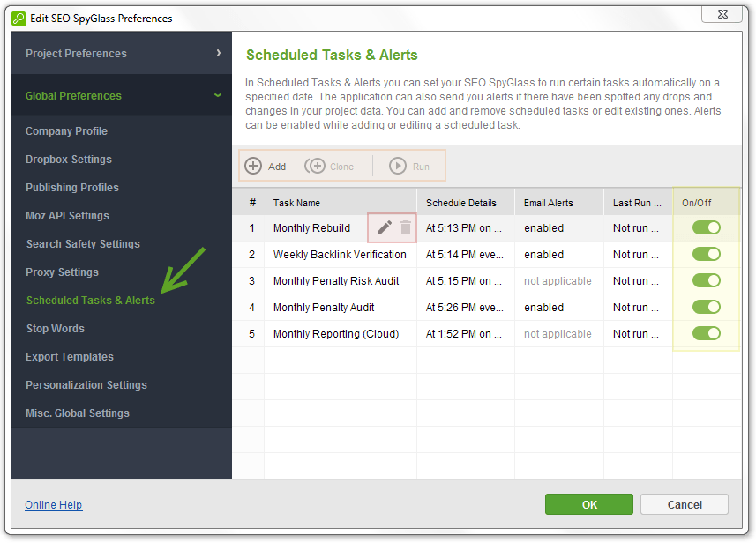The image size is (756, 543).
Task: Select Moz API Settings menu item
Action: (x=68, y=216)
